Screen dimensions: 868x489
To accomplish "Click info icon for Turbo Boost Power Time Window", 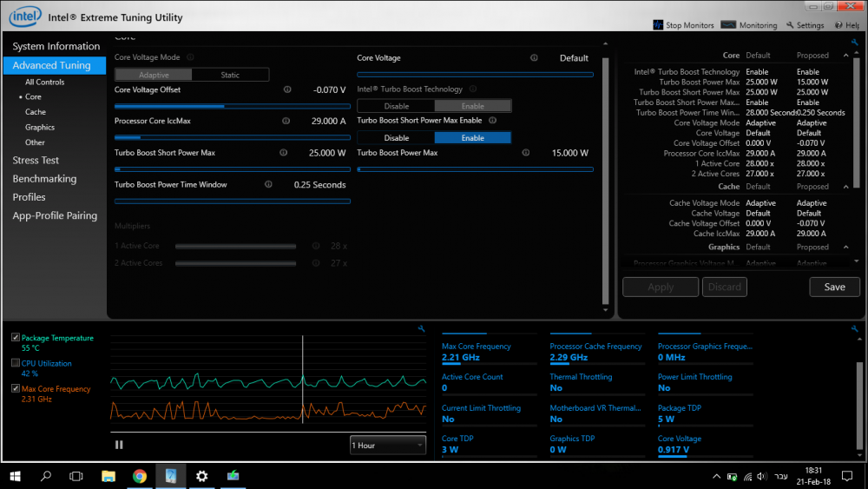I will (268, 184).
